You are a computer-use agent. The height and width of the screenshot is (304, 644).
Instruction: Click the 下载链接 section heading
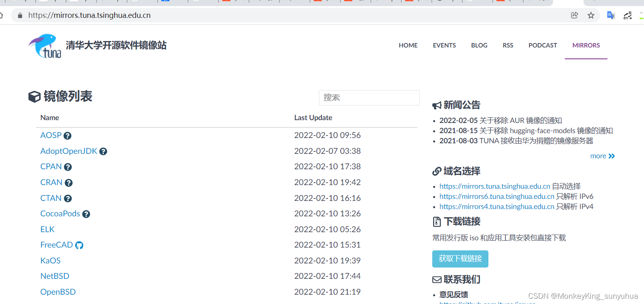[457, 222]
